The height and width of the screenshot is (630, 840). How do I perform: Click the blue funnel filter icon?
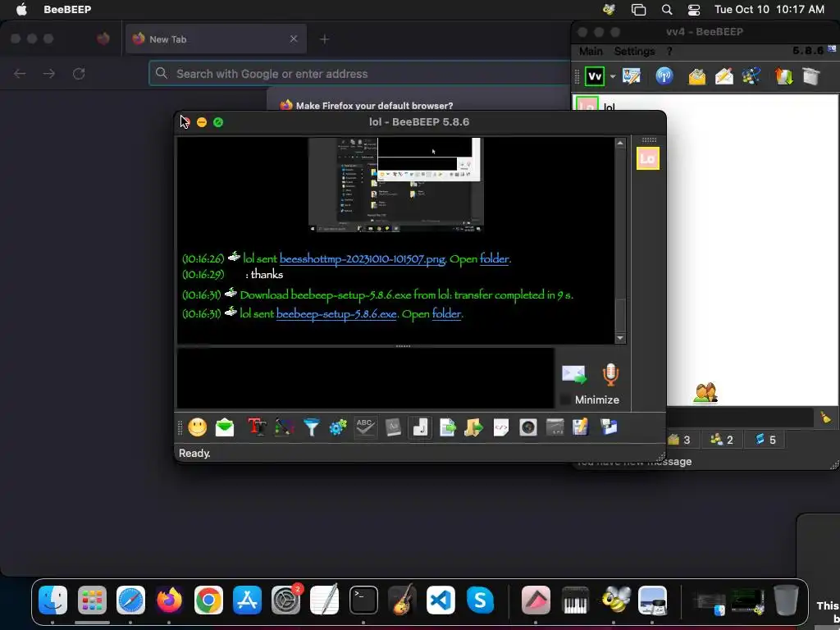pyautogui.click(x=311, y=427)
